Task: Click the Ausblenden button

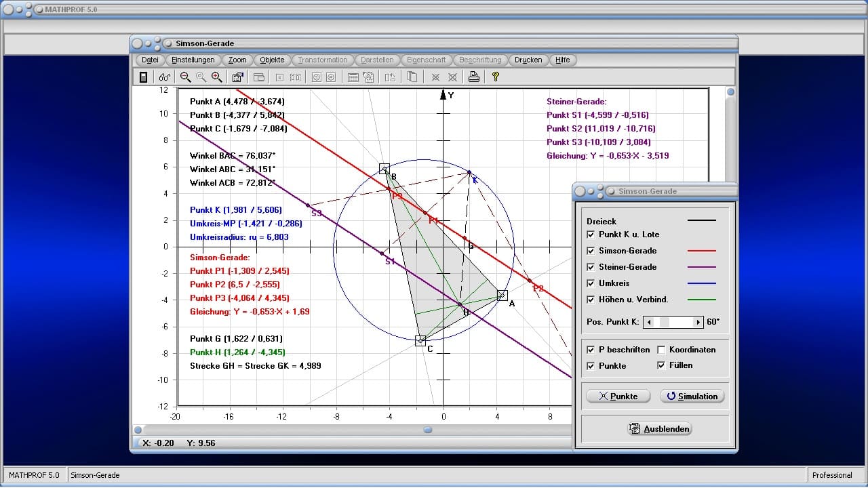Action: [660, 428]
